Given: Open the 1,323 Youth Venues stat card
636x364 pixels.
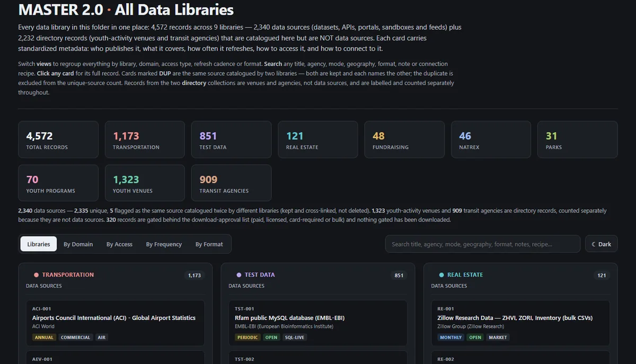Looking at the screenshot, I should pos(145,183).
